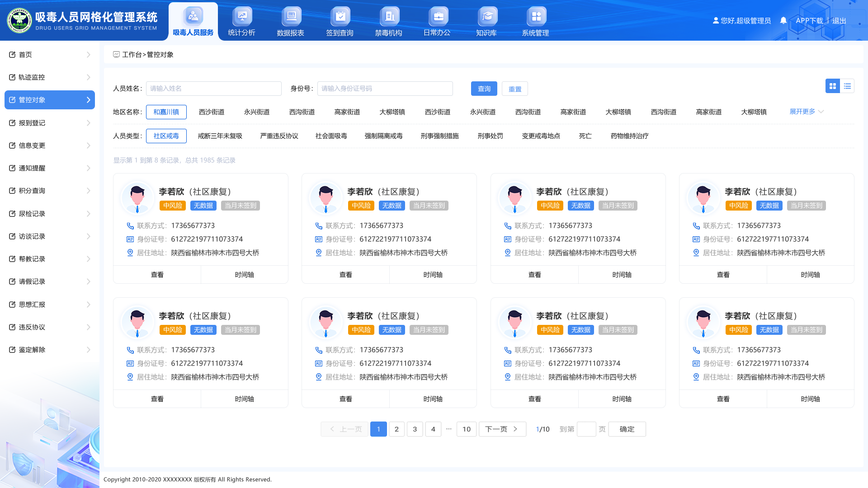Viewport: 868px width, 488px height.
Task: Click the 退出 logout link
Action: click(x=839, y=21)
